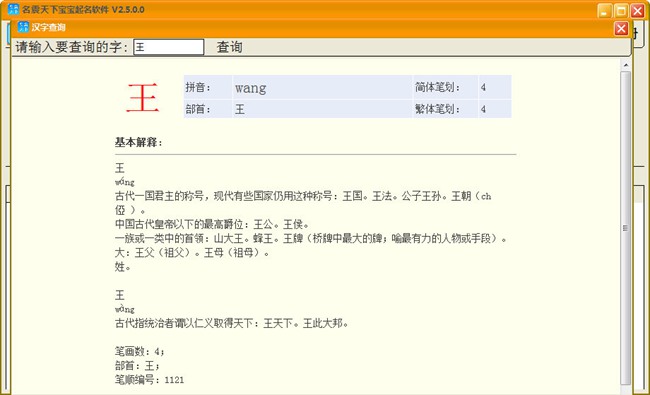Maximize the main 名震天下 window
Image resolution: width=650 pixels, height=395 pixels.
tap(621, 11)
